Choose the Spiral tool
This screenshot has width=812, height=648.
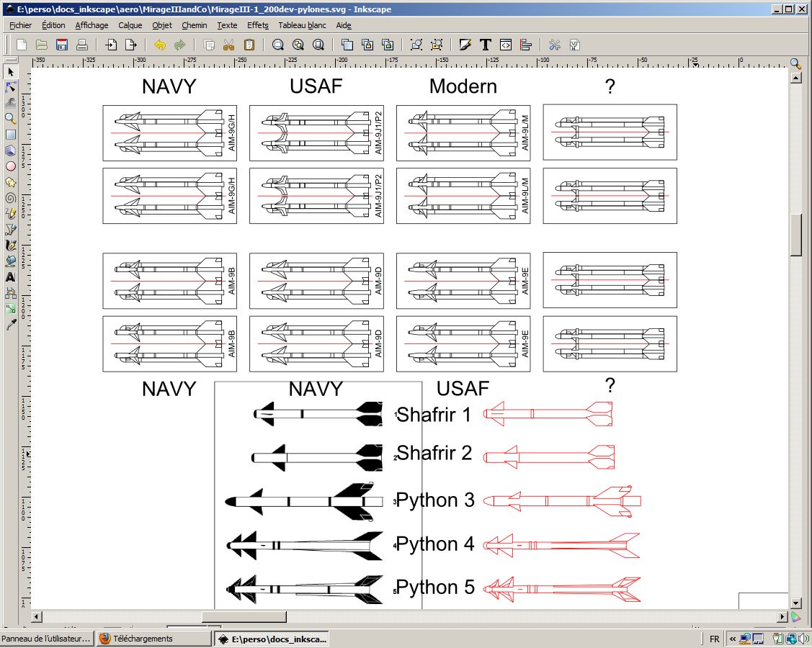(11, 197)
